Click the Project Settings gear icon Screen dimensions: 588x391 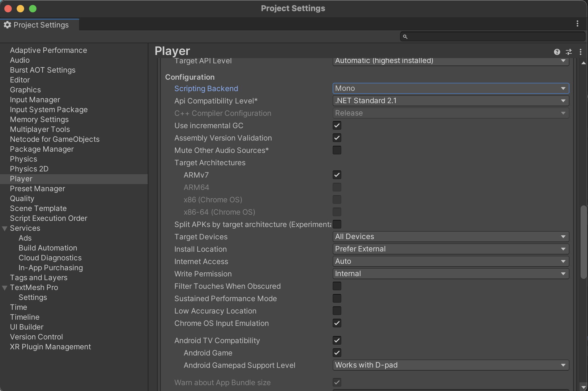7,25
